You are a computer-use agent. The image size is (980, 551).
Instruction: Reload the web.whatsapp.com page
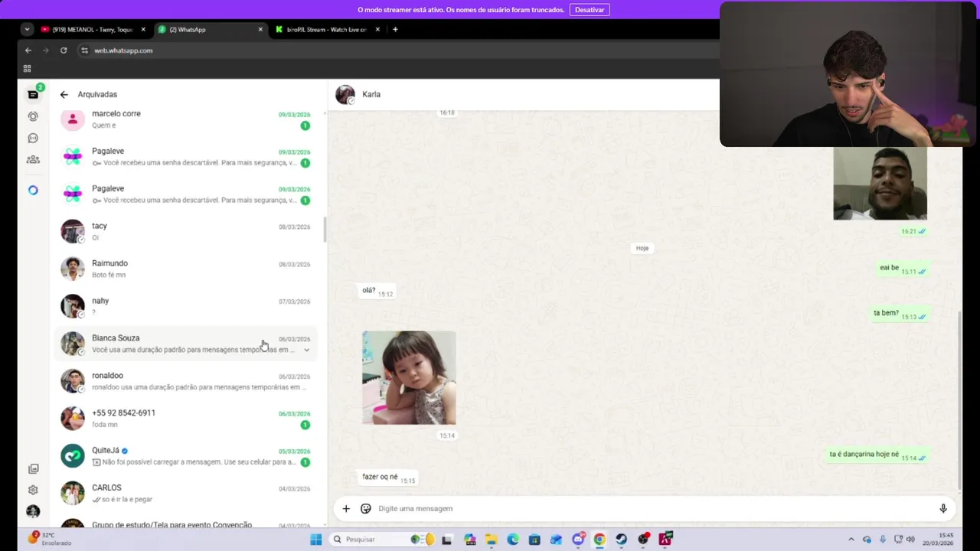pyautogui.click(x=64, y=51)
